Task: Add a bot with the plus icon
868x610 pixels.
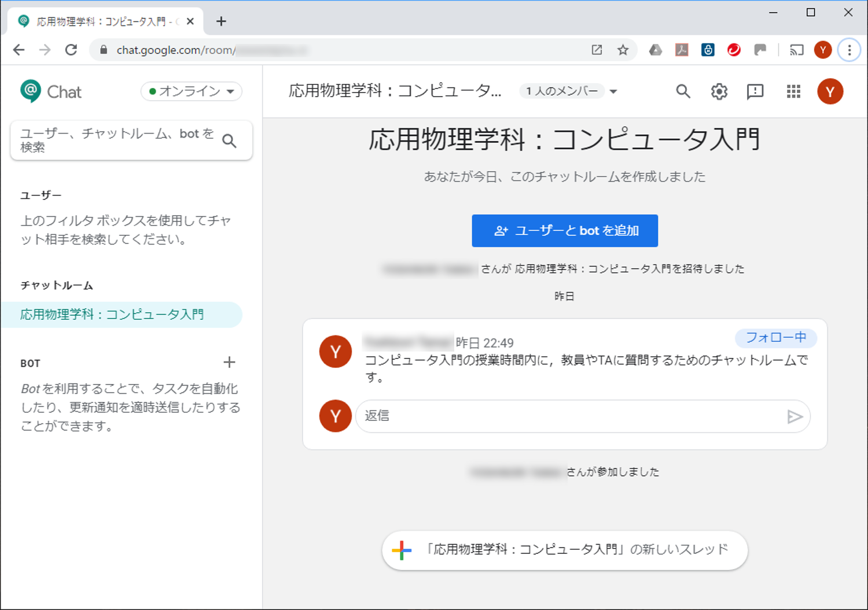Action: point(229,362)
